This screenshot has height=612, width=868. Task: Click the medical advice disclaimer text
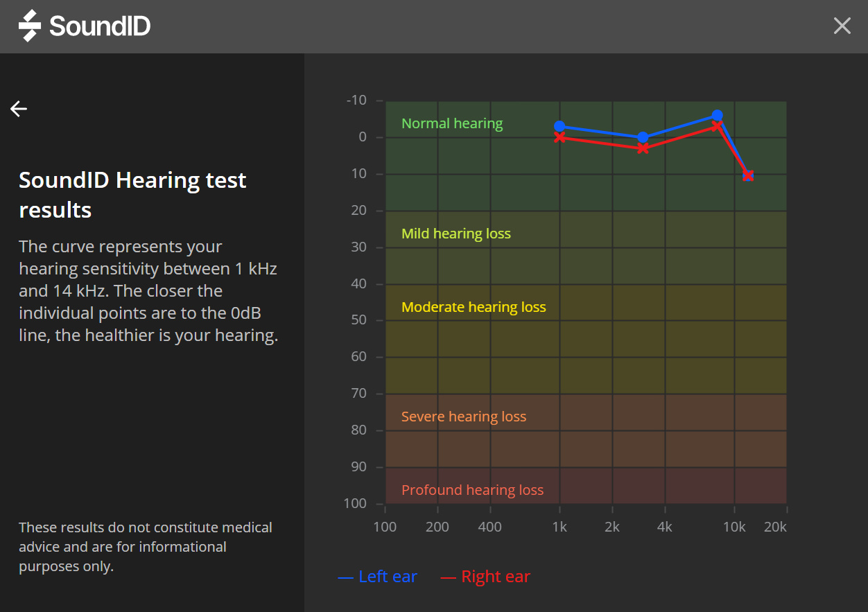point(146,547)
